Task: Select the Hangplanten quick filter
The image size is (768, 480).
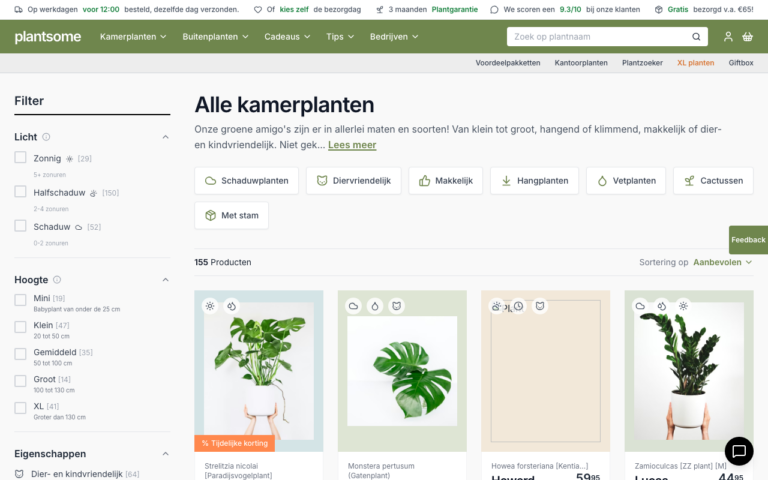Action: point(534,181)
